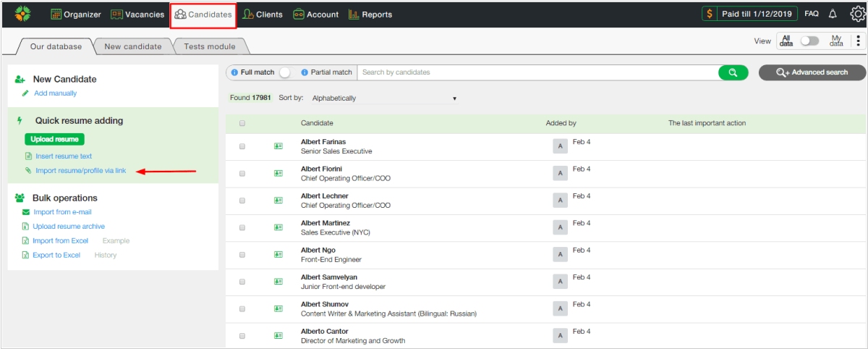
Task: Click the settings gear icon
Action: click(x=857, y=14)
